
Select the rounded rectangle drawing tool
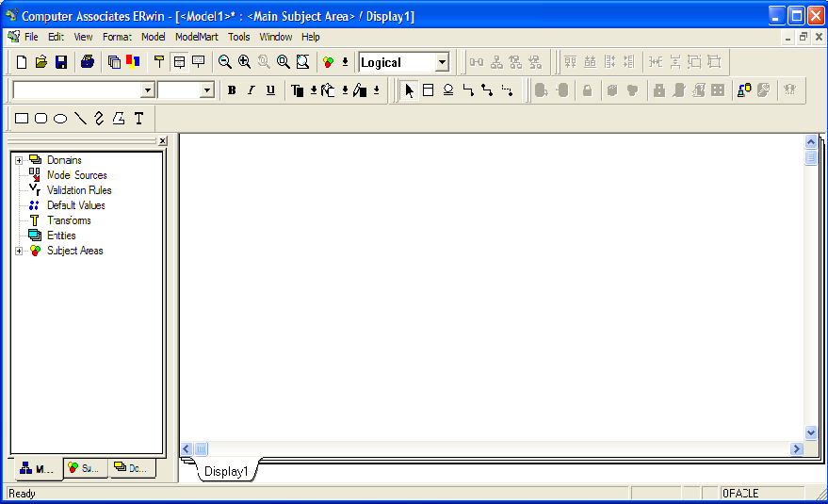click(x=41, y=119)
